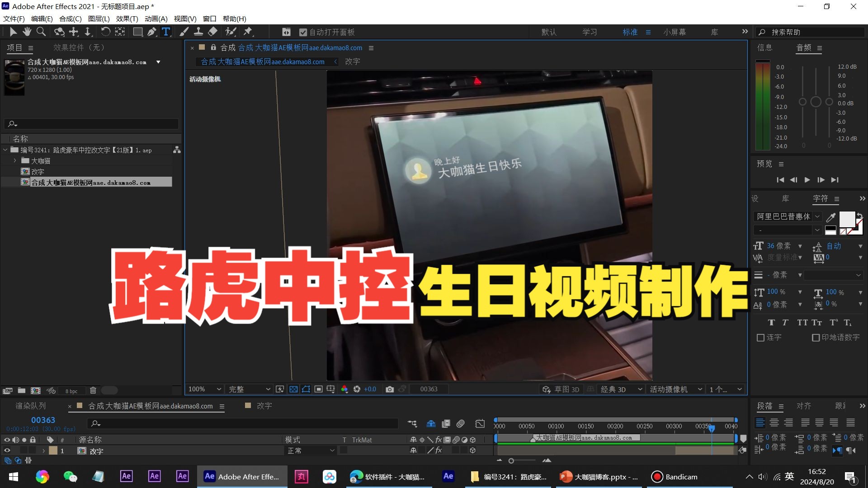Screen dimensions: 868x488
Task: Enable 连字 ligatures checkbox
Action: click(x=760, y=338)
